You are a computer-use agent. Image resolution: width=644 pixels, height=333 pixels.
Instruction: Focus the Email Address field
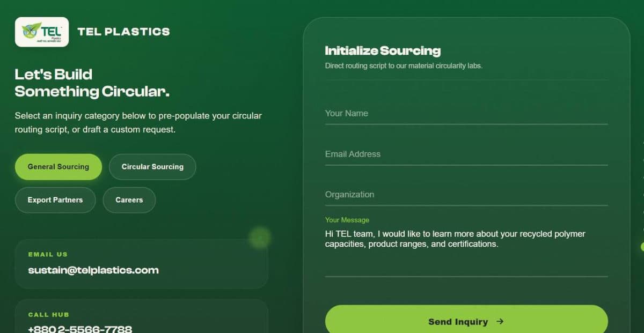click(466, 154)
